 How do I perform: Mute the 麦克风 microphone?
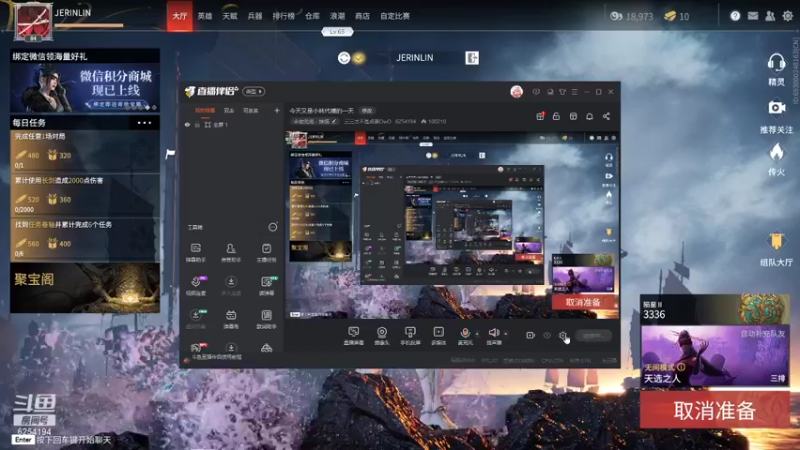point(465,336)
